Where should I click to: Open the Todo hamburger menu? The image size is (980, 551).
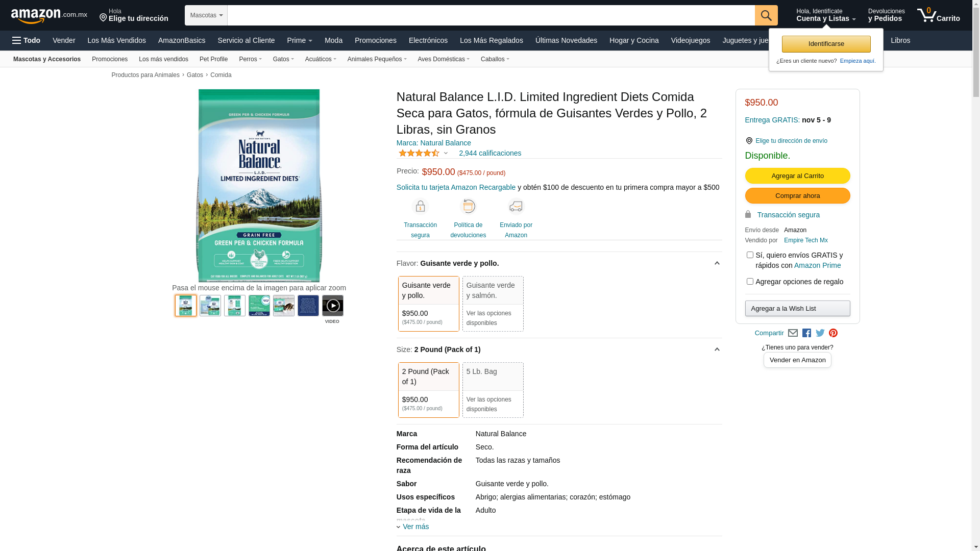click(26, 40)
